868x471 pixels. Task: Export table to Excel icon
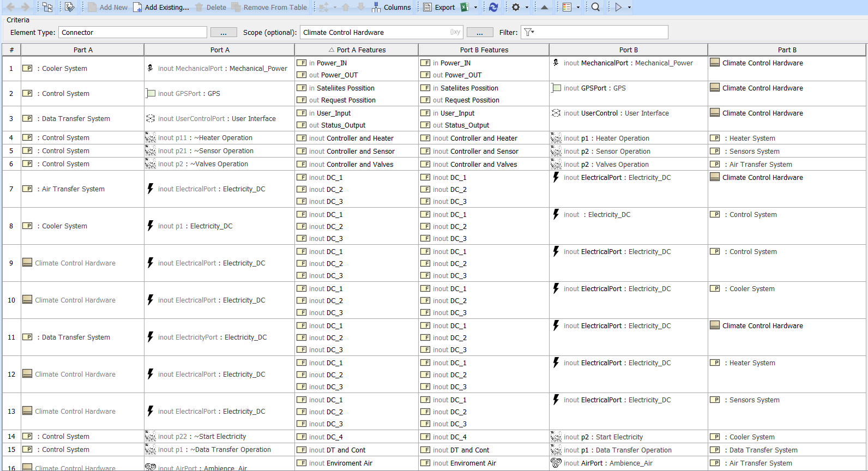465,7
